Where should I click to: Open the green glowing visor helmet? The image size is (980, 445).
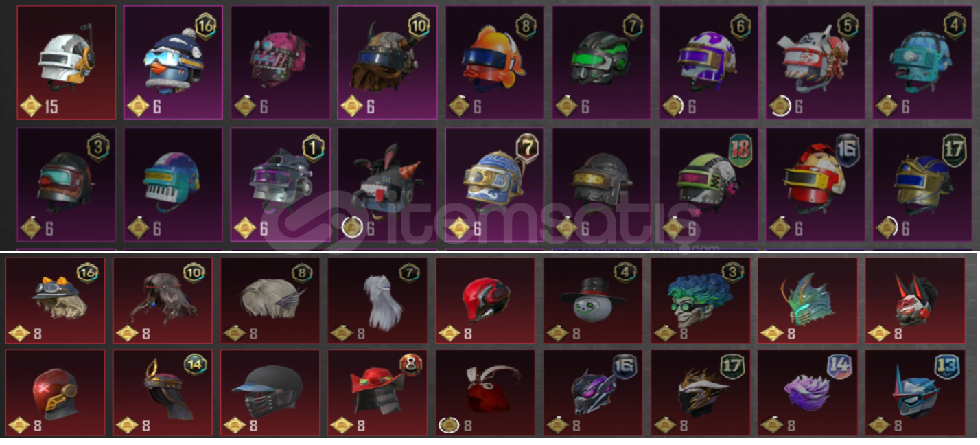click(x=602, y=62)
